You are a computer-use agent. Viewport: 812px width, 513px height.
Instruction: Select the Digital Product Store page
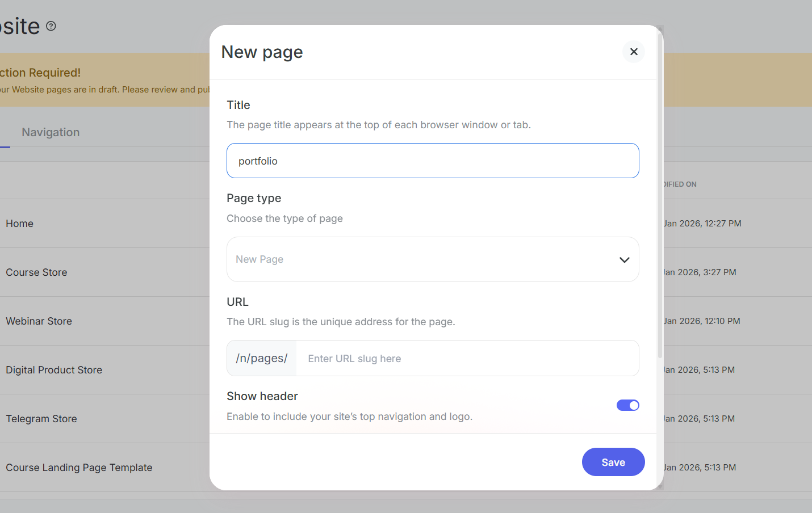(54, 370)
